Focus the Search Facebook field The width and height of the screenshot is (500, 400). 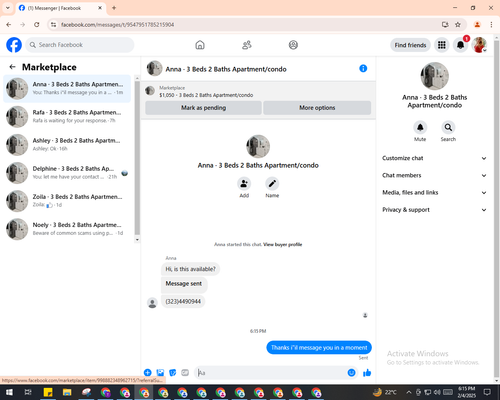tap(80, 45)
